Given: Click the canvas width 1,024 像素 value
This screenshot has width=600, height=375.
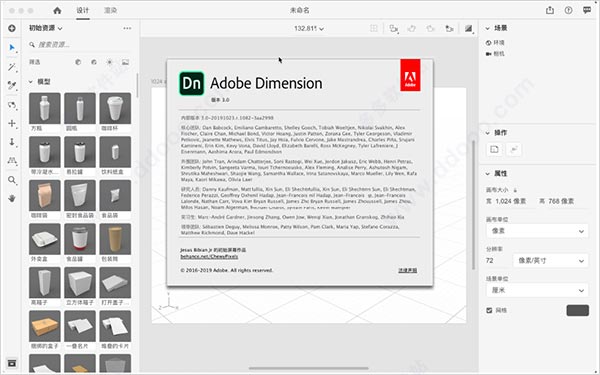Looking at the screenshot, I should click(x=510, y=201).
